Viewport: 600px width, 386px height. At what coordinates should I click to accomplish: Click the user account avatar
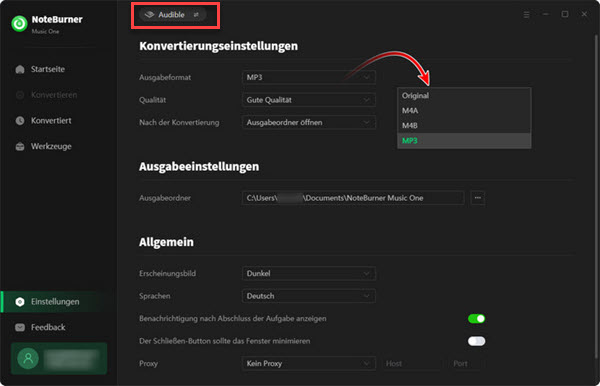click(28, 358)
